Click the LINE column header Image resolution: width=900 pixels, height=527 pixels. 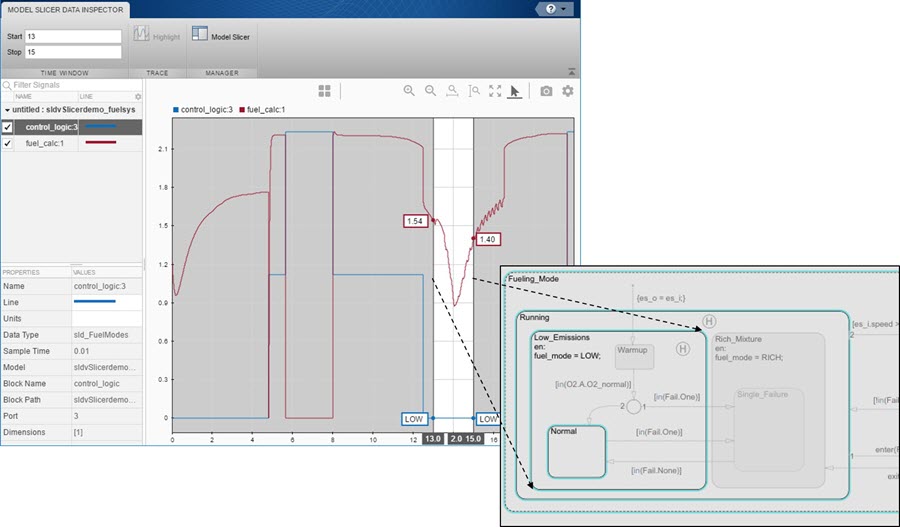pos(86,96)
